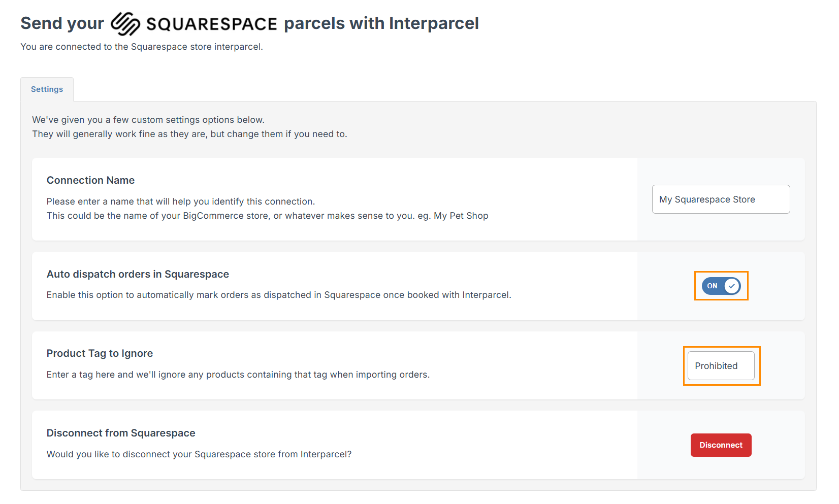Image resolution: width=839 pixels, height=504 pixels.
Task: Focus the My Squarespace Store name field
Action: tap(721, 199)
